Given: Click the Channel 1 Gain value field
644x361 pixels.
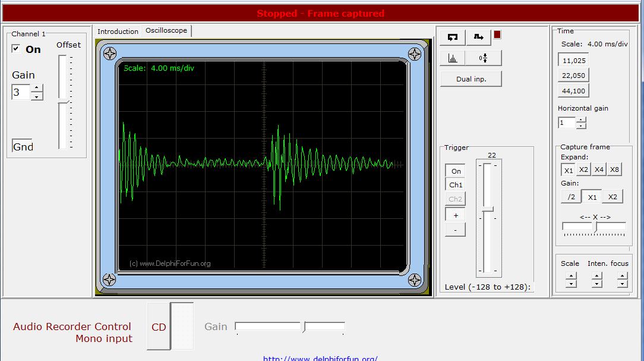Looking at the screenshot, I should click(x=21, y=92).
